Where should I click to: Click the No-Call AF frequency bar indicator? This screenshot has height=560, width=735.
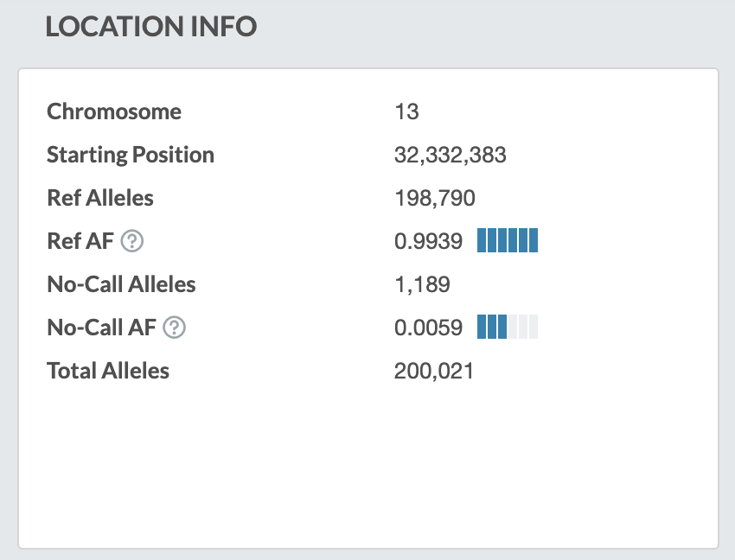[508, 328]
